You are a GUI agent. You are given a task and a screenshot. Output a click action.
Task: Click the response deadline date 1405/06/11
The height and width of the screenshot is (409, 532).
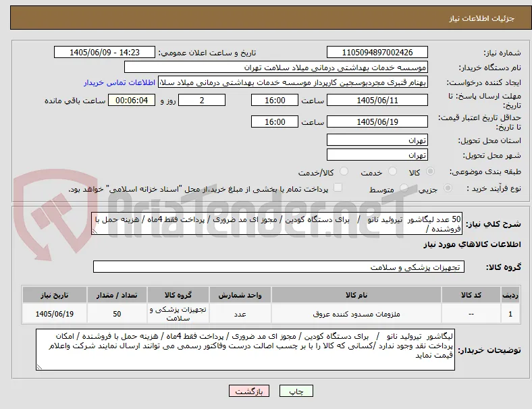(377, 100)
